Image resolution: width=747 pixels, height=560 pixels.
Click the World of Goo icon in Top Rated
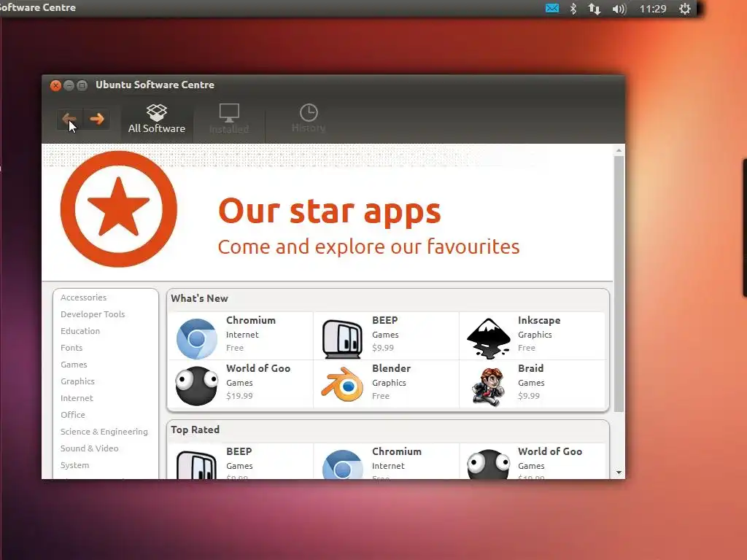tap(488, 464)
